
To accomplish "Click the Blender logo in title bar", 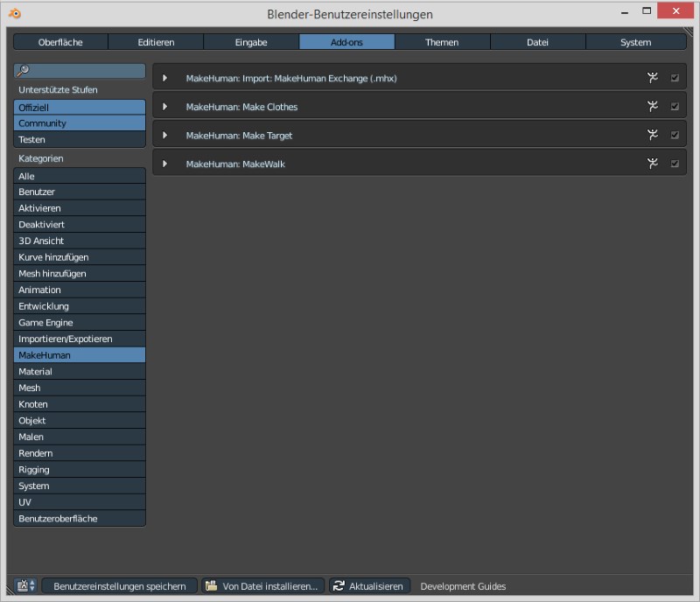I will [x=15, y=14].
